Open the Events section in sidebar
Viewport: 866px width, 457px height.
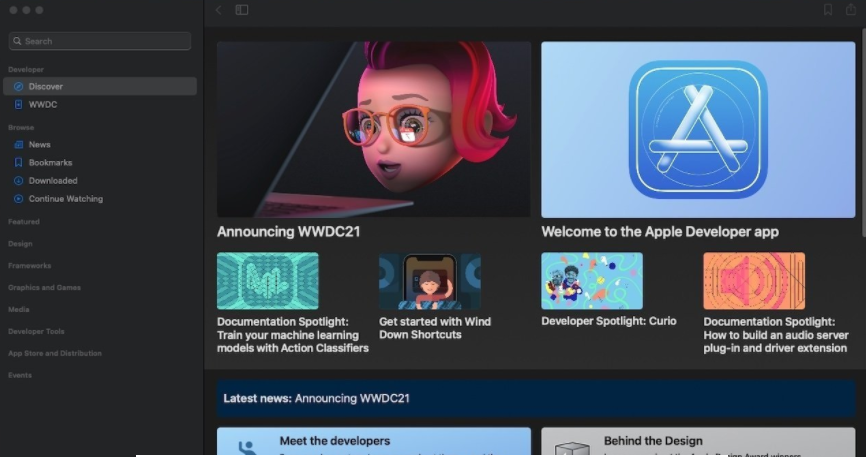tap(20, 376)
